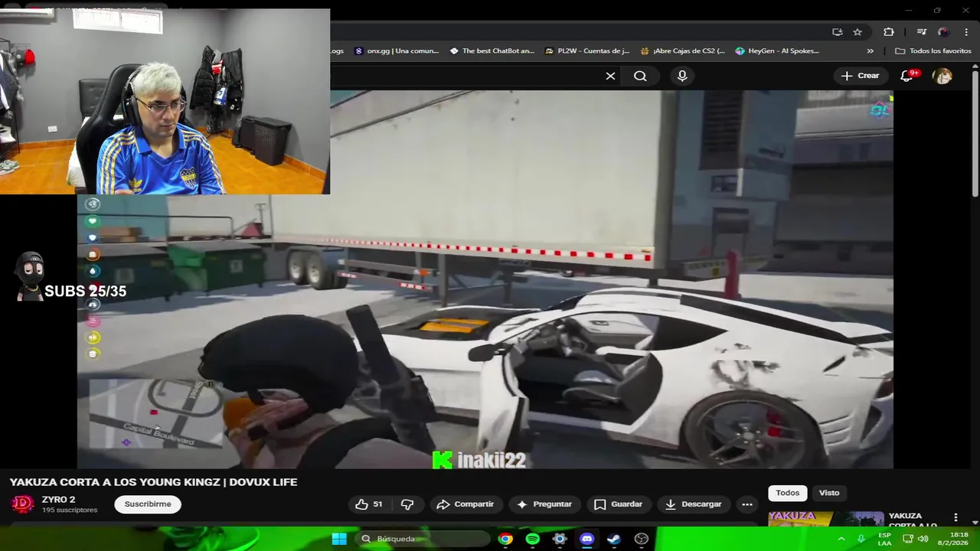980x551 pixels.
Task: Click the Windows taskbar Búsqueda search box
Action: 423,539
